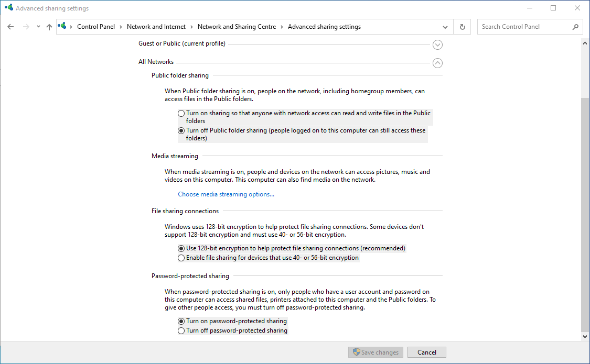The height and width of the screenshot is (364, 590).
Task: Go back using the back arrow
Action: pos(10,27)
